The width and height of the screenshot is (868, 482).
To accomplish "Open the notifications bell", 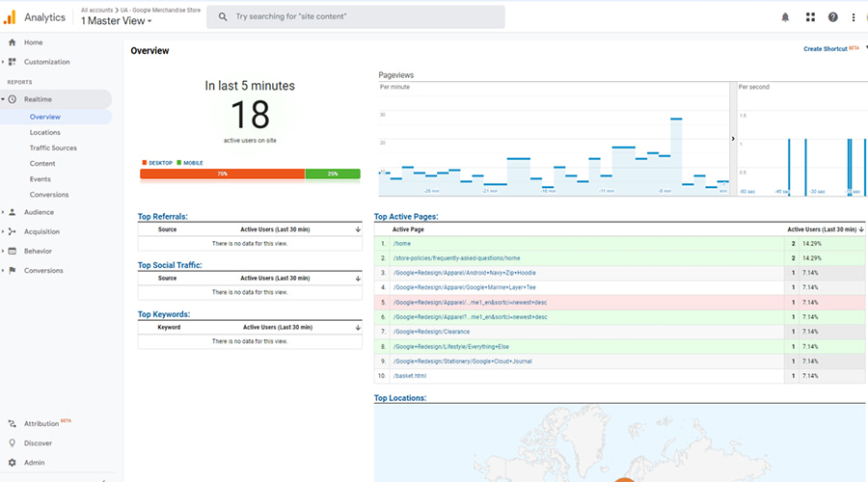I will (785, 17).
